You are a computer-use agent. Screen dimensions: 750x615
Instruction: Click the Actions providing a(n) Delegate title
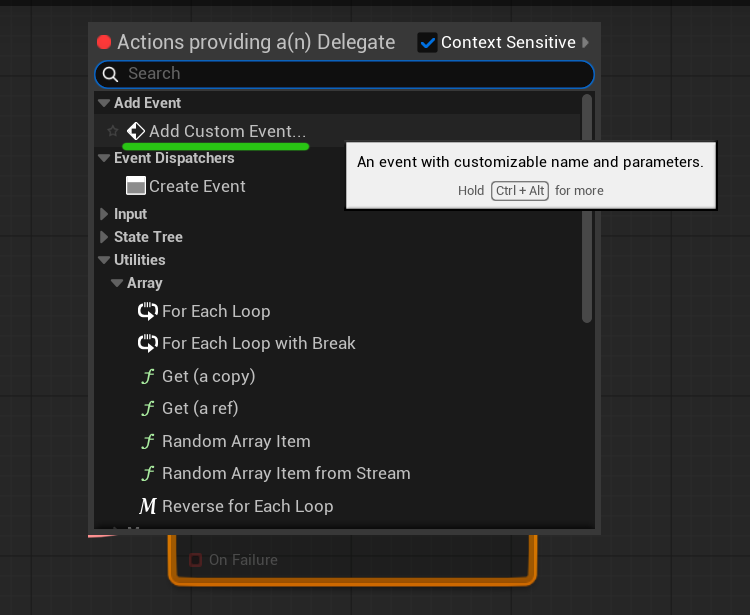tap(256, 42)
